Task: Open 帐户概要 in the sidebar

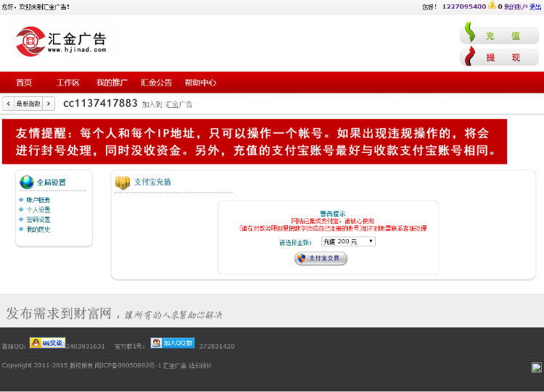Action: pyautogui.click(x=38, y=200)
